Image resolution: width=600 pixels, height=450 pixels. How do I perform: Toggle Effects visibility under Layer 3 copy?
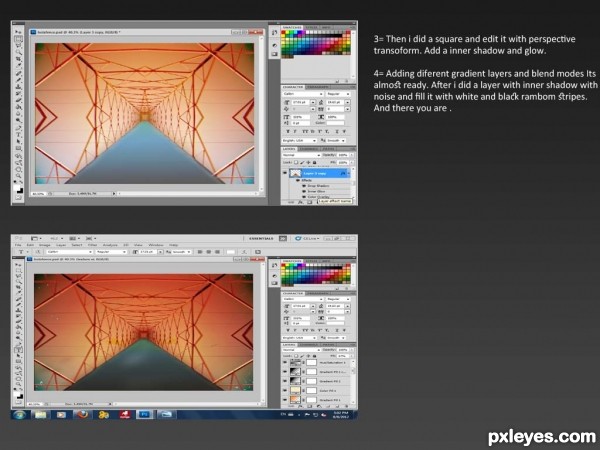coord(298,180)
